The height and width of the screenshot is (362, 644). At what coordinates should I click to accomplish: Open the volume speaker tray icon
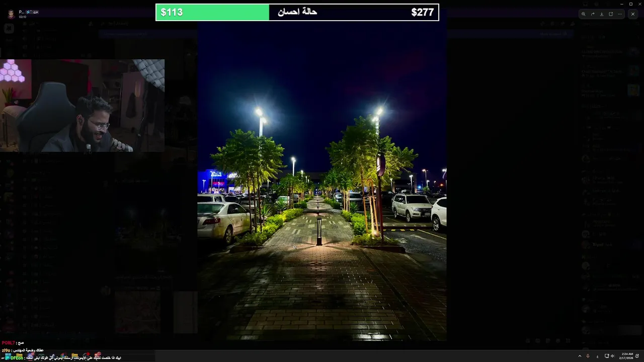(612, 356)
